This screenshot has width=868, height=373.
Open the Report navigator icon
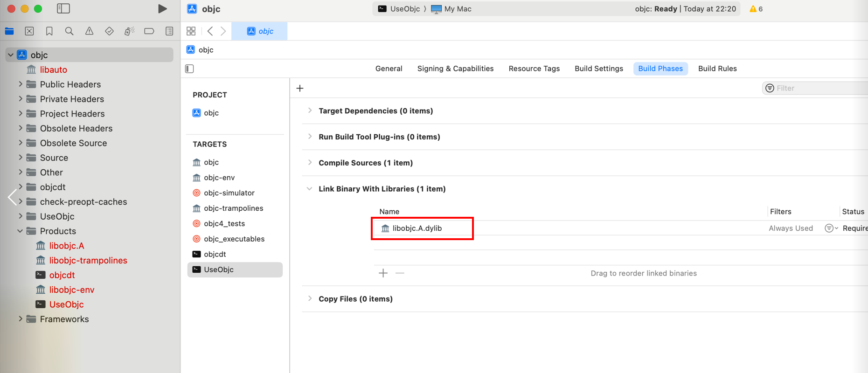coord(169,31)
